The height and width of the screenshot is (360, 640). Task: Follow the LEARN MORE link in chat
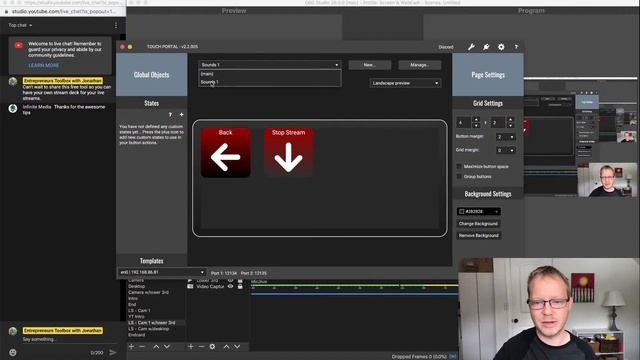coord(44,65)
